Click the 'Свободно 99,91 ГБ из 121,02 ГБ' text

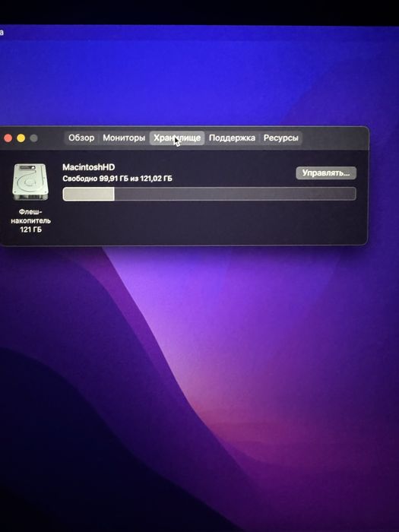tap(117, 179)
